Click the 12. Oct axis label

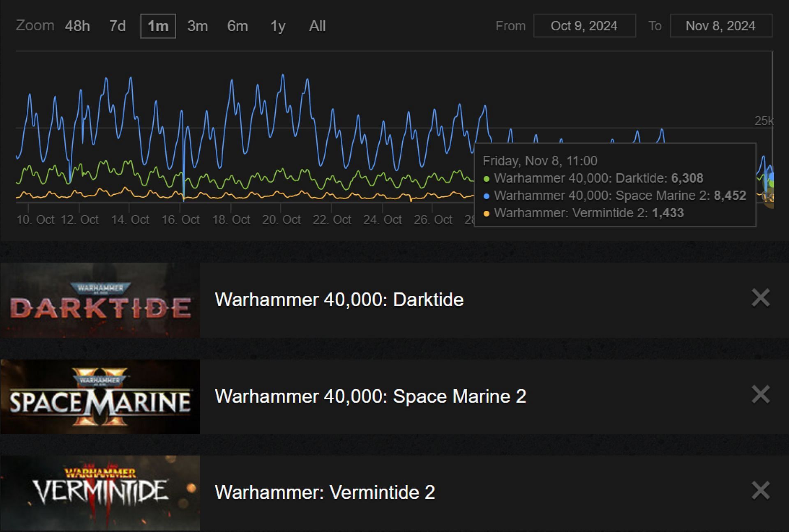(80, 220)
